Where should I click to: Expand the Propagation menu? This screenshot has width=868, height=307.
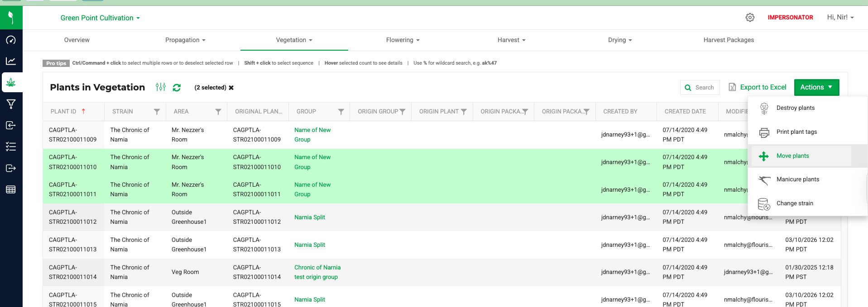pos(185,40)
